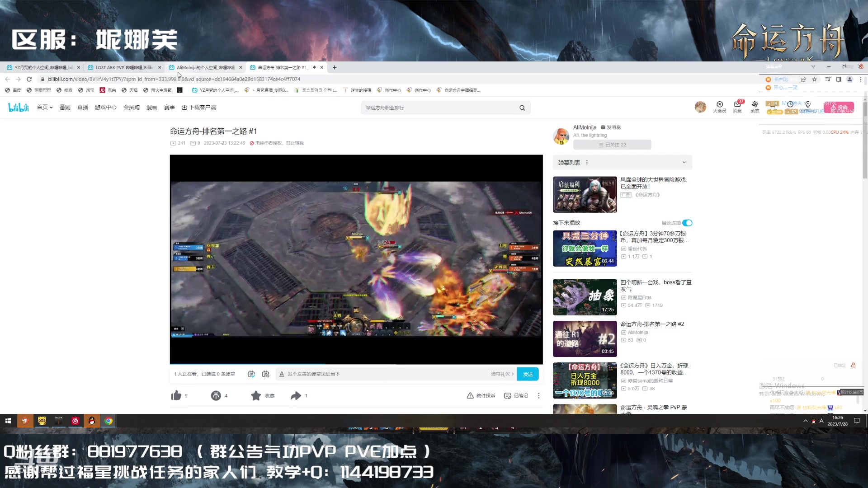The height and width of the screenshot is (488, 868).
Task: Switch to AliMolnija的个人空间 tab
Action: click(206, 67)
